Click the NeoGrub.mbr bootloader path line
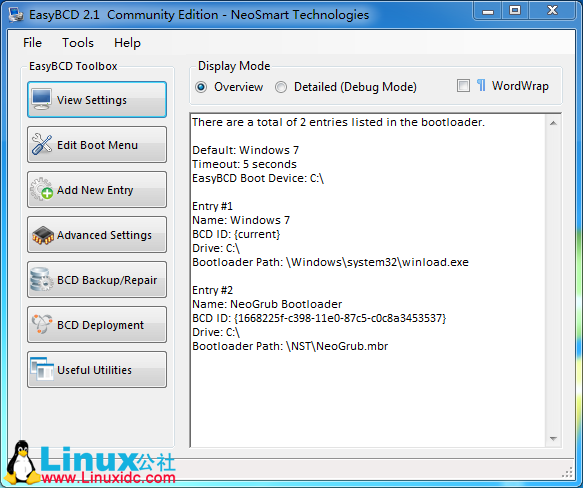This screenshot has width=583, height=488. coord(290,346)
